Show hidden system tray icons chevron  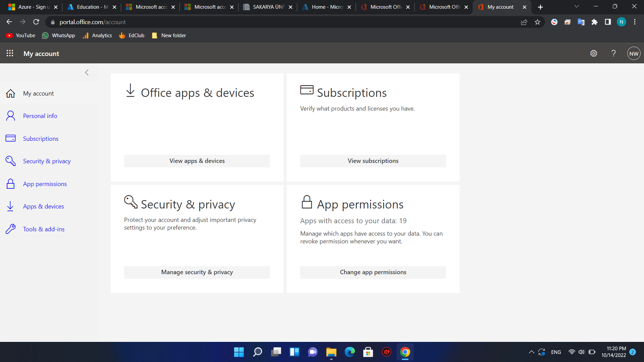click(x=531, y=352)
